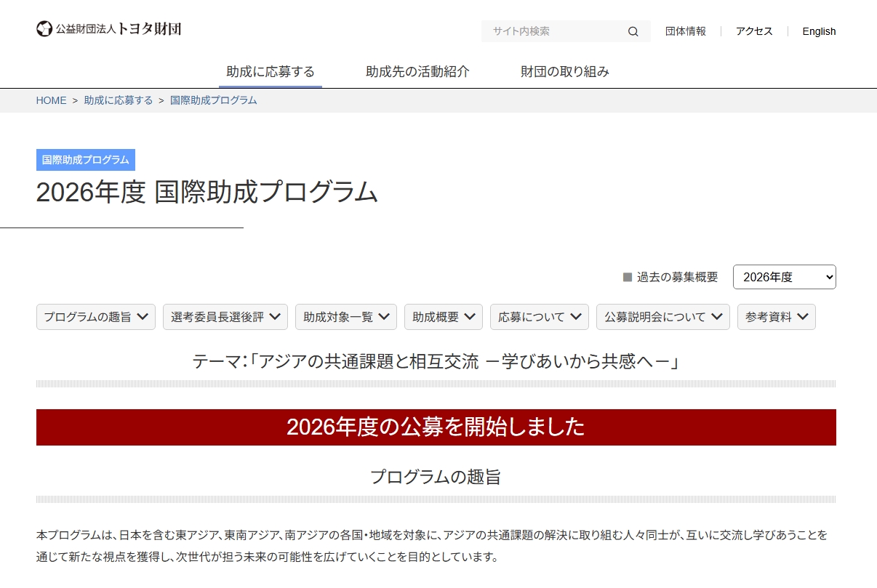Jump to 選考委員長選後評 section

click(225, 317)
